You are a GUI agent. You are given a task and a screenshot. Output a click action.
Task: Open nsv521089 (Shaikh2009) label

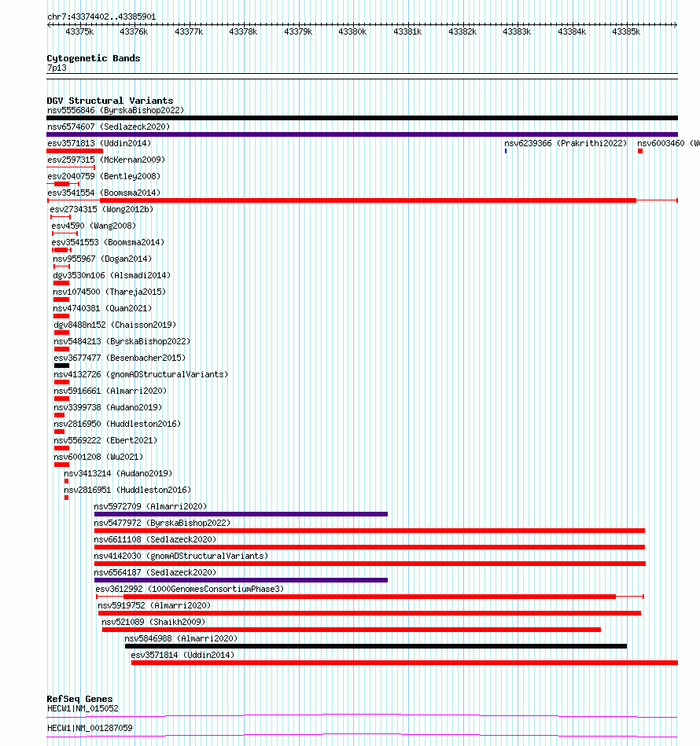pyautogui.click(x=153, y=623)
